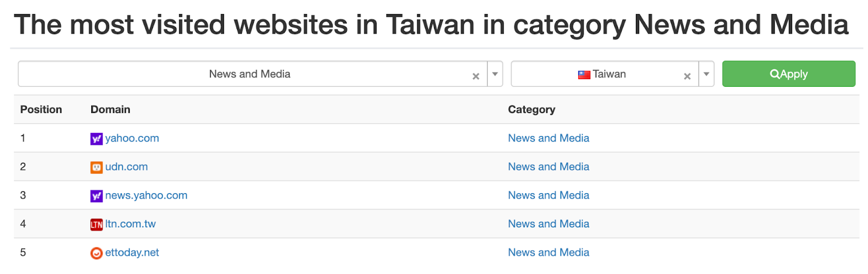Clear the News and Media category selection
This screenshot has width=868, height=274.
click(476, 76)
